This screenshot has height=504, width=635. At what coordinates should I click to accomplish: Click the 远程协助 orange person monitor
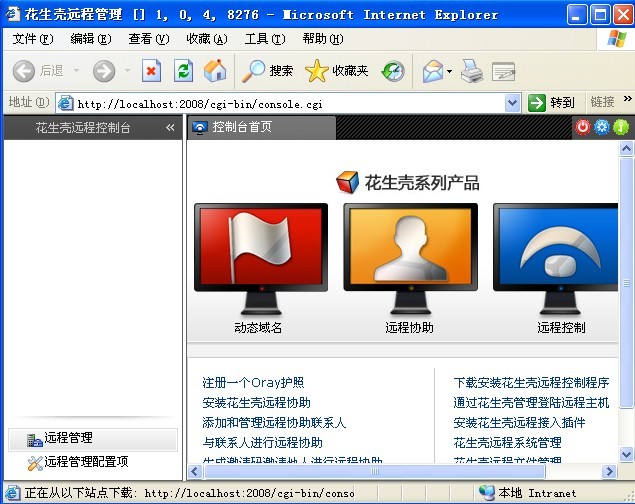point(410,259)
